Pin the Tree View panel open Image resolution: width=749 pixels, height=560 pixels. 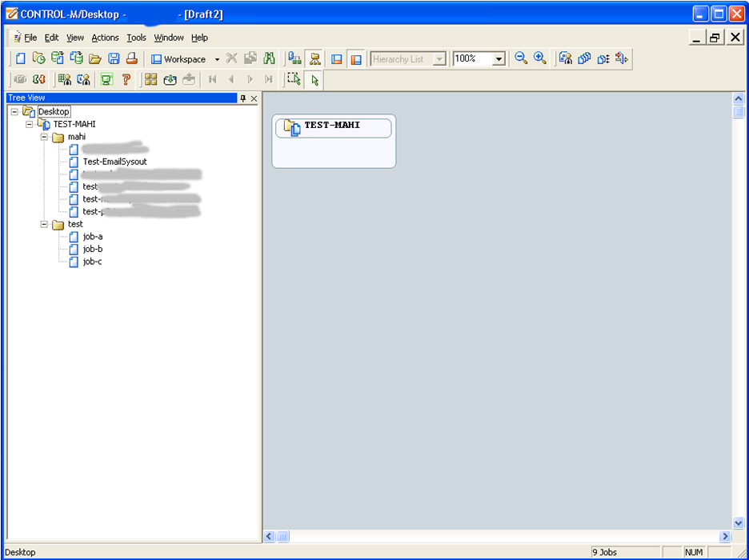(x=244, y=98)
